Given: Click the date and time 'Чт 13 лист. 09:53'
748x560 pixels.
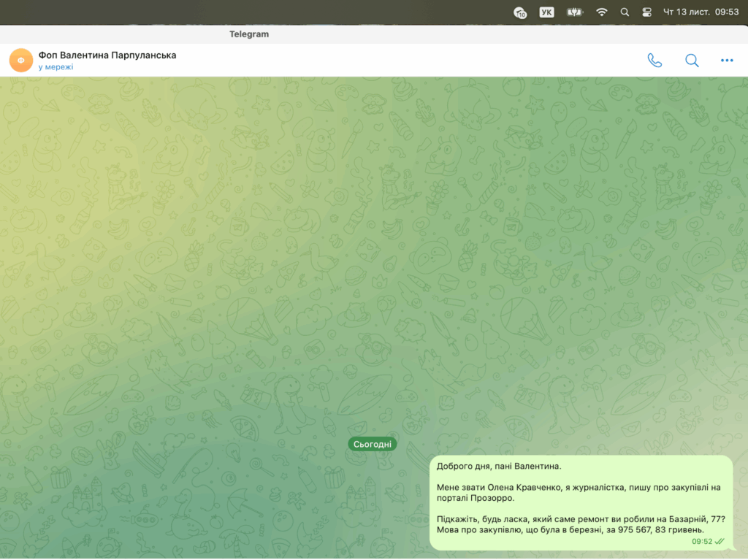Looking at the screenshot, I should [x=701, y=12].
